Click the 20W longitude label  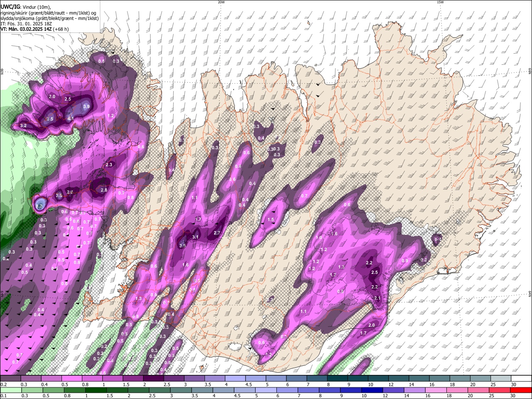[x=221, y=2]
